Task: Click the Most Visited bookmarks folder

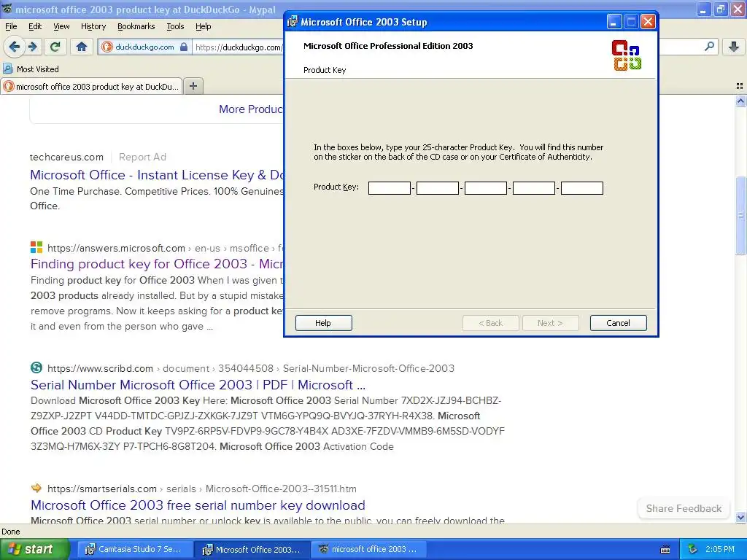Action: click(x=31, y=69)
